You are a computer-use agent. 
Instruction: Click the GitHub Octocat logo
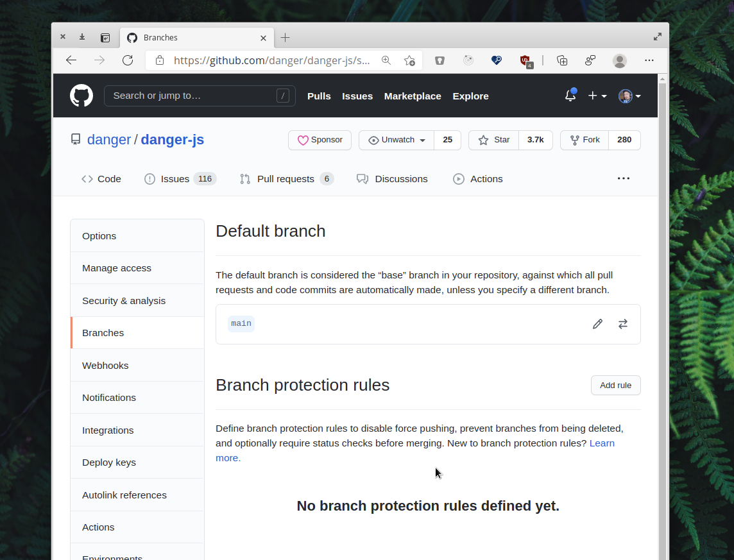pyautogui.click(x=81, y=96)
